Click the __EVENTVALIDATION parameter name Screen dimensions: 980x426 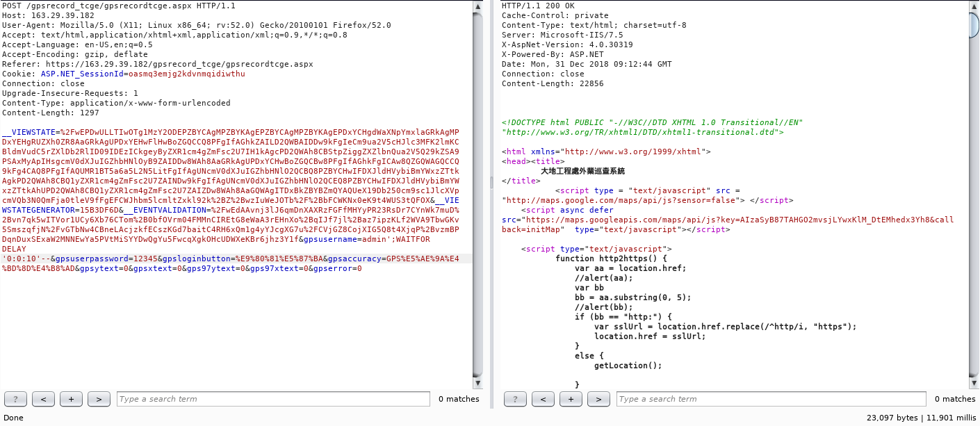pos(165,210)
